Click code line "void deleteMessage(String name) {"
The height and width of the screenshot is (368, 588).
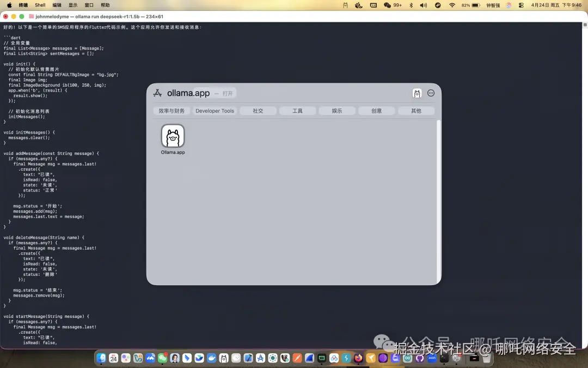click(44, 238)
